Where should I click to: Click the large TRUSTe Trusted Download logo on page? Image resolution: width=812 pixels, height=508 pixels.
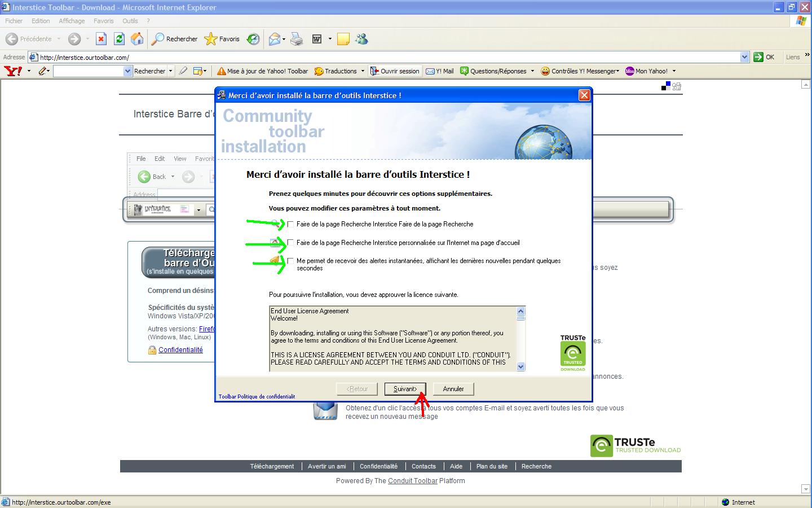coord(636,445)
